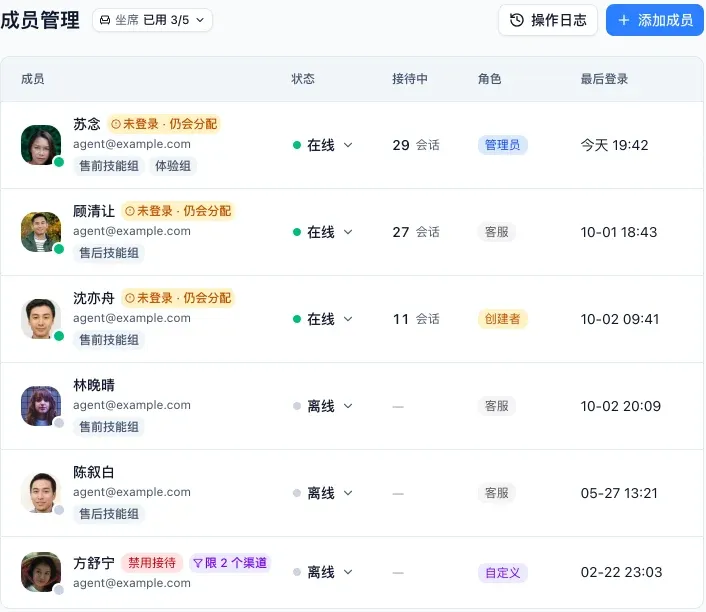The height and width of the screenshot is (612, 706).
Task: Click last login 10-02 20:09
Action: (621, 406)
